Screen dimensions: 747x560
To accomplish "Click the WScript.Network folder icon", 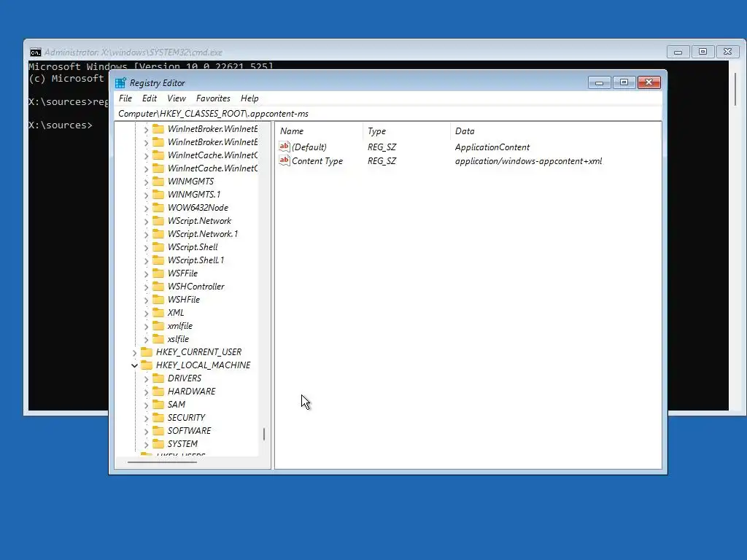I will (158, 220).
